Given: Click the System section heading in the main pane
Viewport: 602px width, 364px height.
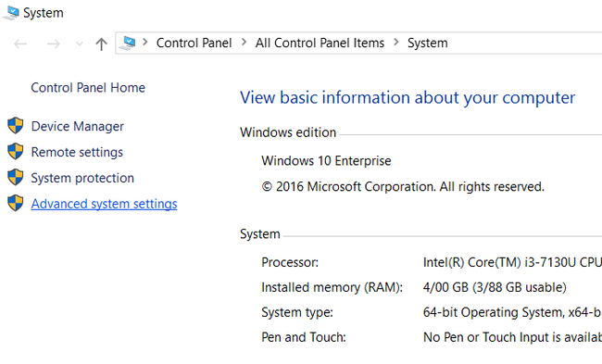Looking at the screenshot, I should tap(260, 234).
